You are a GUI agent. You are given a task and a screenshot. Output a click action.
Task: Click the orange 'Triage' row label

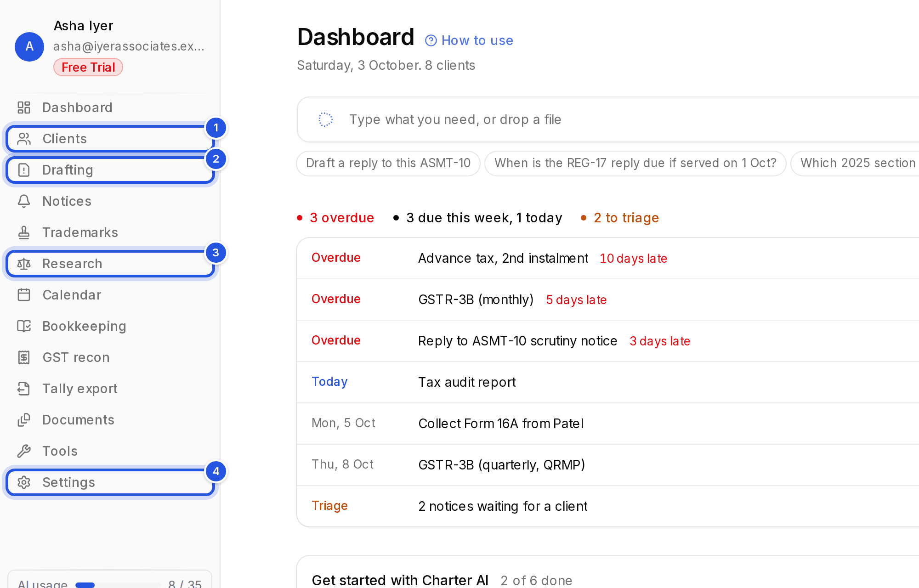pyautogui.click(x=329, y=506)
